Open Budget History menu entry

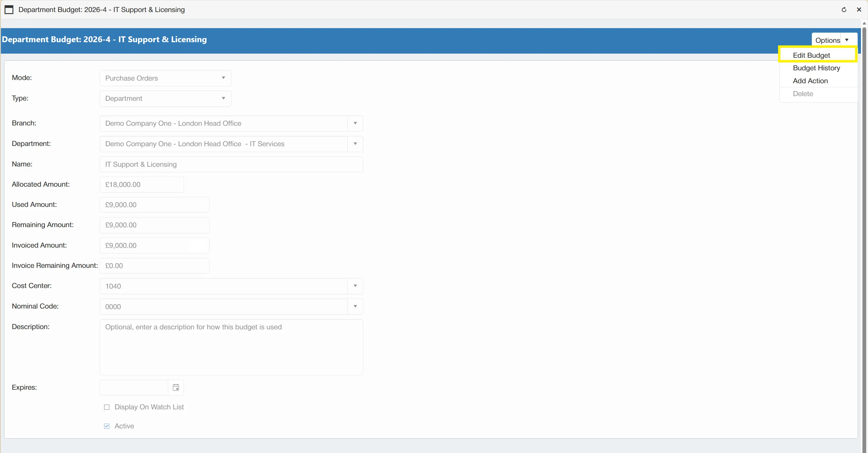tap(818, 68)
